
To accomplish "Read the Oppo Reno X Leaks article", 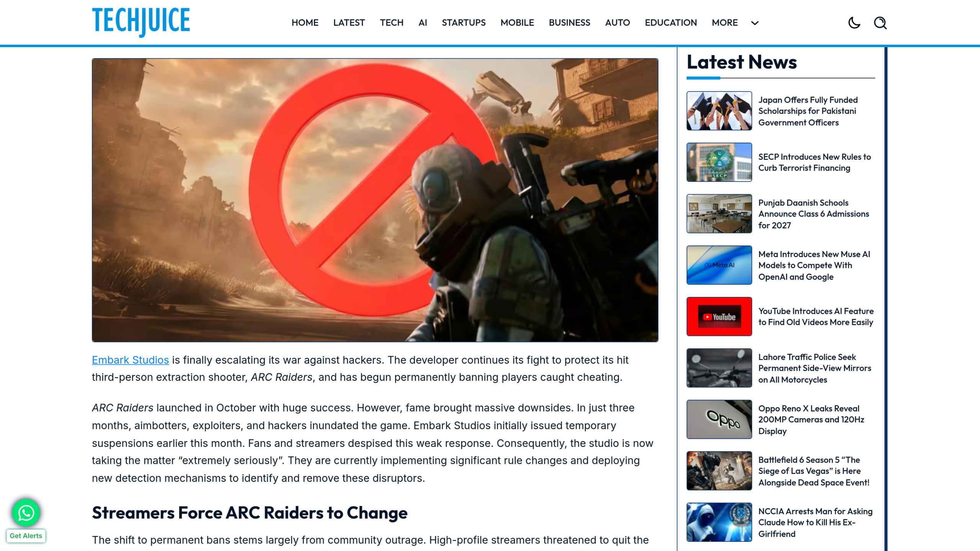I will [811, 419].
